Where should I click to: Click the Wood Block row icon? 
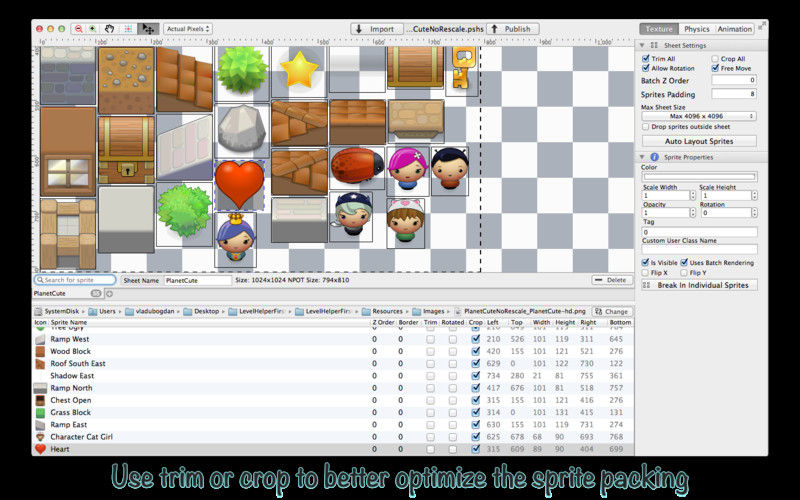40,351
